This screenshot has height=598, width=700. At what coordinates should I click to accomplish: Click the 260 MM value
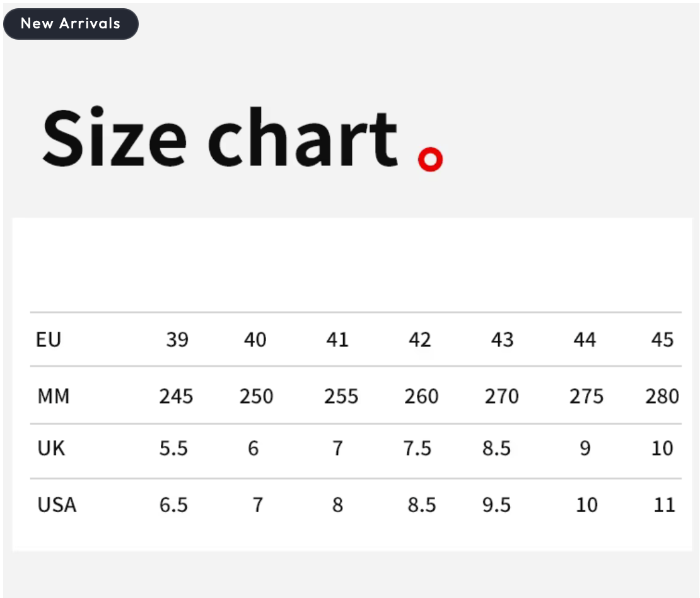point(421,397)
